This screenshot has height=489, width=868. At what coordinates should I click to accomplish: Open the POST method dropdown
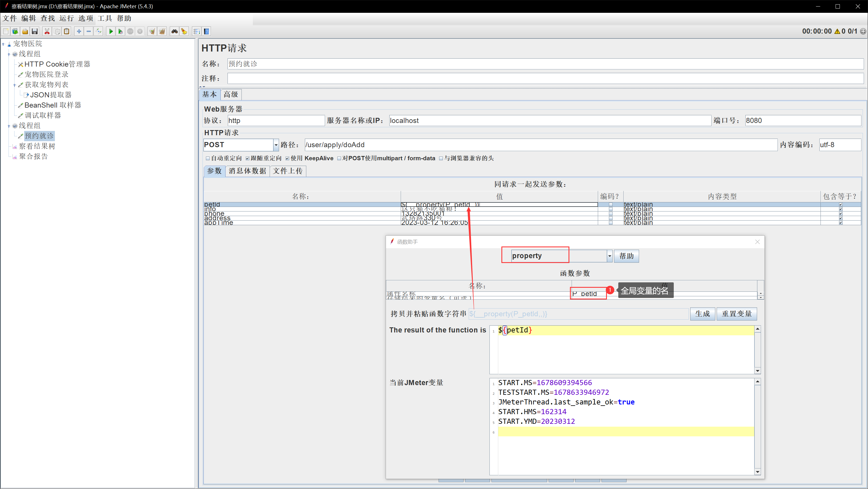(x=276, y=145)
